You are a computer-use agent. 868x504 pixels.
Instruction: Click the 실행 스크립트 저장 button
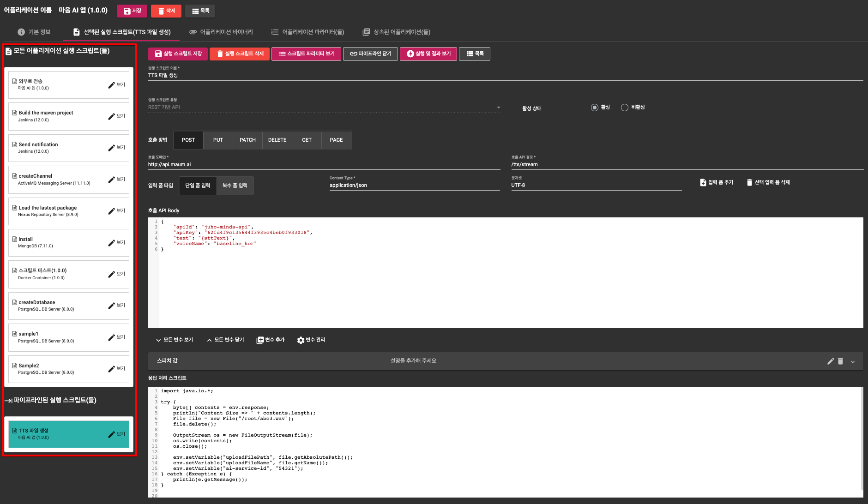[178, 54]
